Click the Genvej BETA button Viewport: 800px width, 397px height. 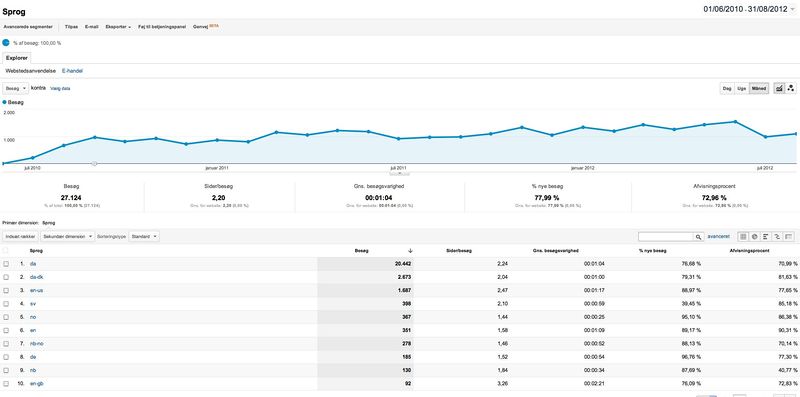[206, 27]
